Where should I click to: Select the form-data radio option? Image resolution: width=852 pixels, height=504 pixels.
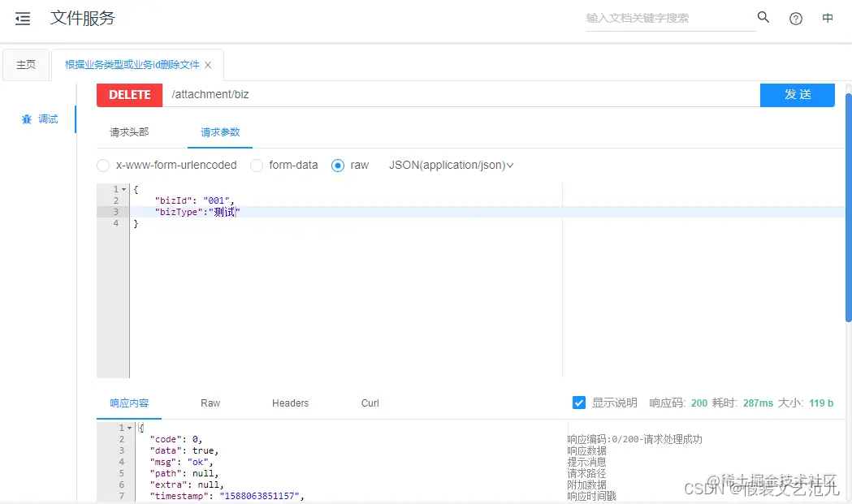click(x=257, y=165)
